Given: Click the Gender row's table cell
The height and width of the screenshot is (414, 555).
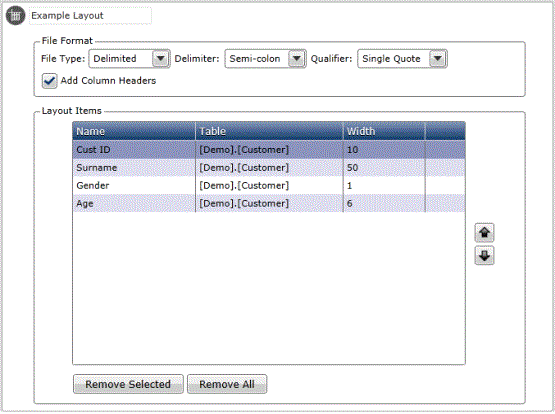Looking at the screenshot, I should coord(269,185).
